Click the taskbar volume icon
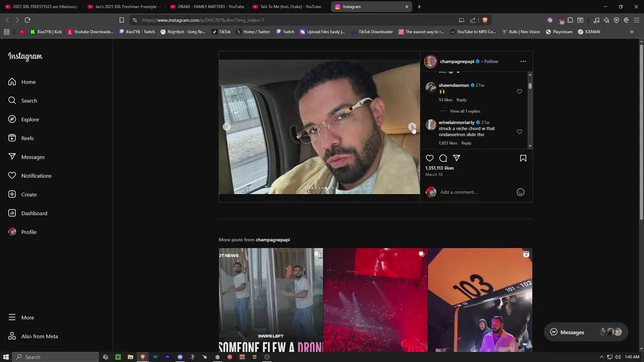Viewport: 644px width, 362px height. pos(617,357)
